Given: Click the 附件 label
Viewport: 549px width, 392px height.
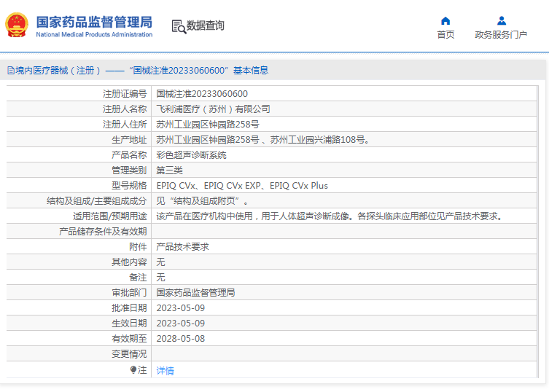Looking at the screenshot, I should [138, 247].
